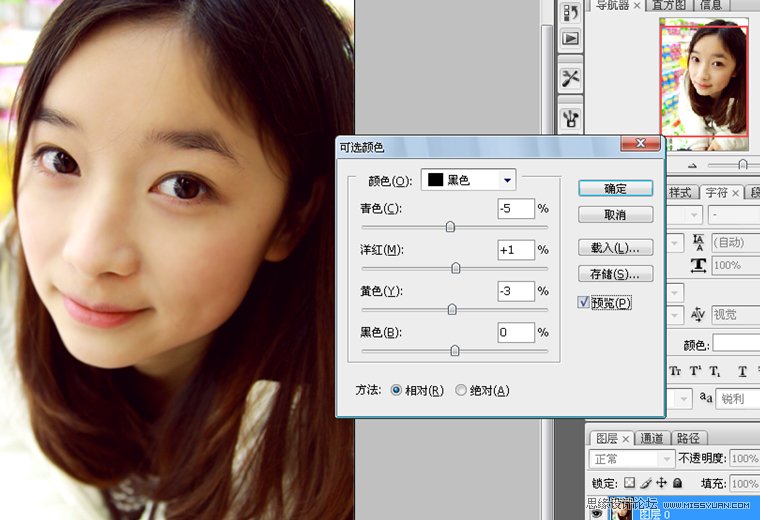
Task: Open the leading dropdown (自动)
Action: click(x=735, y=242)
